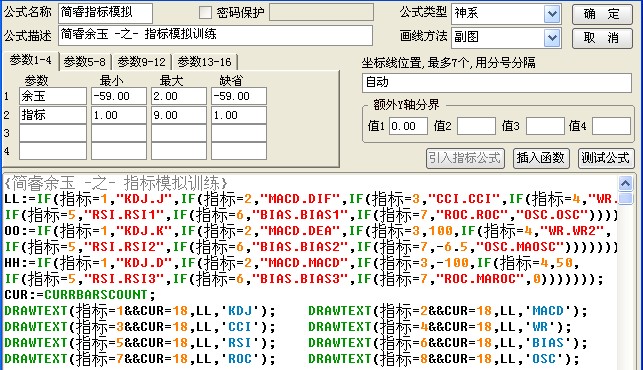Switch to the 参数1-4 tab
This screenshot has height=370, width=643.
pyautogui.click(x=31, y=61)
